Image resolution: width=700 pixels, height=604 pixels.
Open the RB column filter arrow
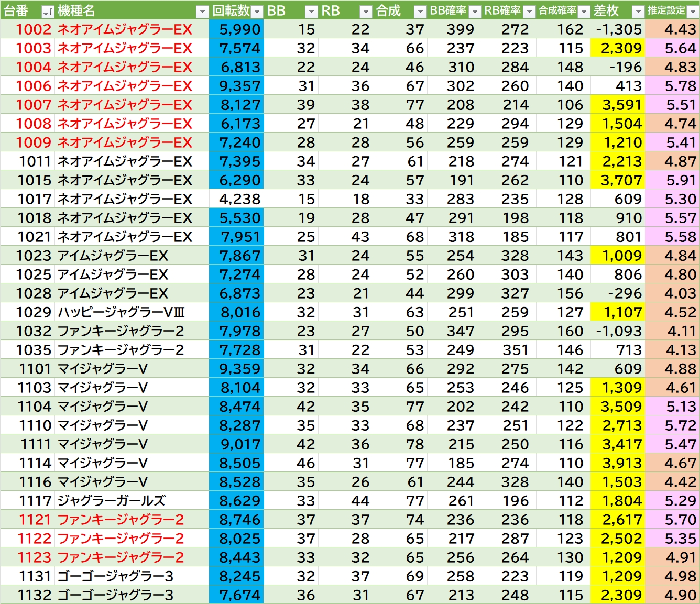pos(366,11)
